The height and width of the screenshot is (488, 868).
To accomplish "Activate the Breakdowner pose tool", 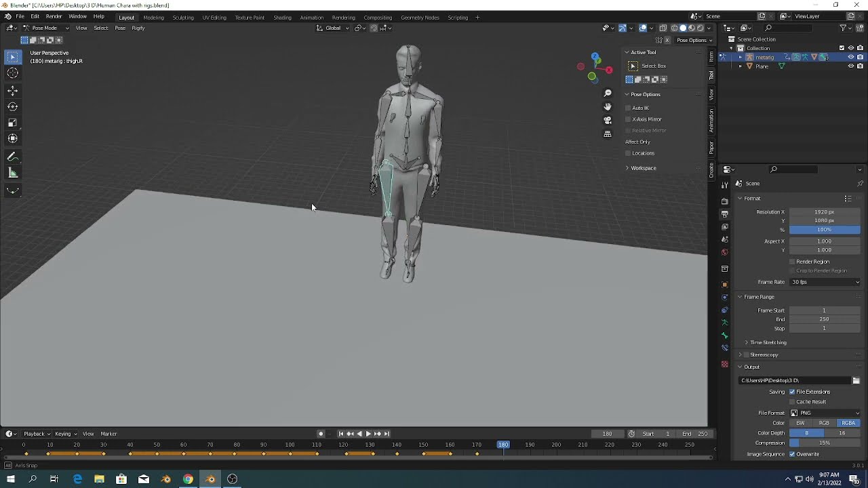I will pyautogui.click(x=12, y=190).
